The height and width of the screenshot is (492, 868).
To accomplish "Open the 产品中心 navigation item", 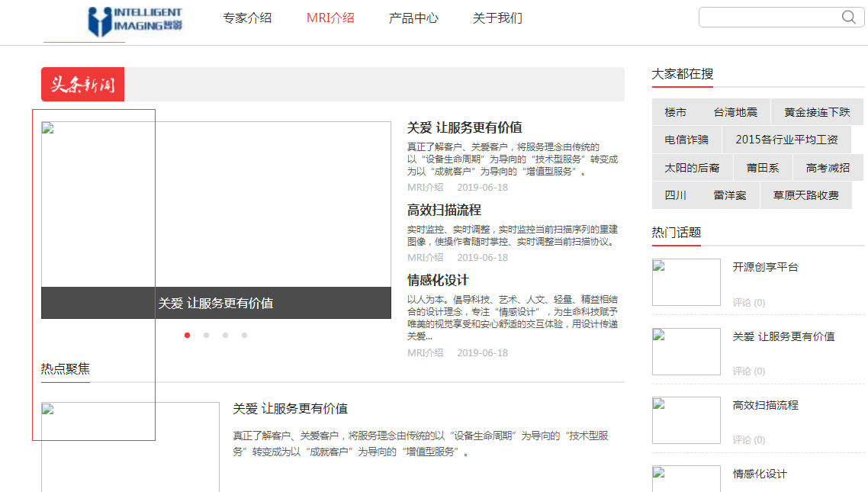I will click(413, 18).
